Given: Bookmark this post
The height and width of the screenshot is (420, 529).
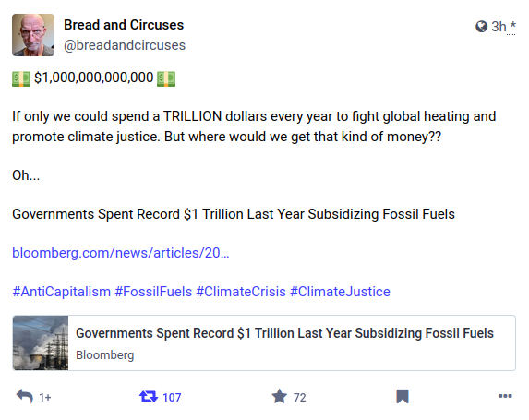Looking at the screenshot, I should tap(403, 396).
